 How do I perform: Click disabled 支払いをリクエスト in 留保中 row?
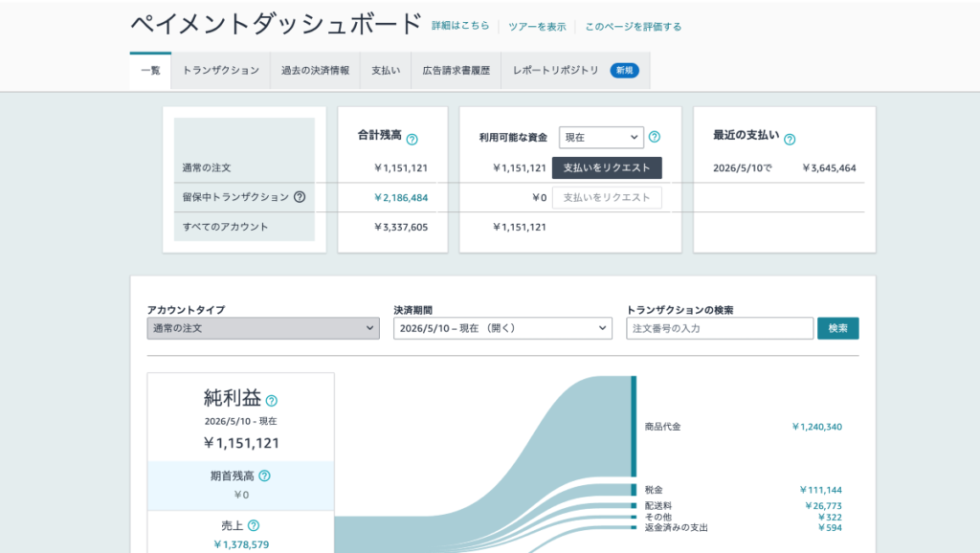[607, 197]
